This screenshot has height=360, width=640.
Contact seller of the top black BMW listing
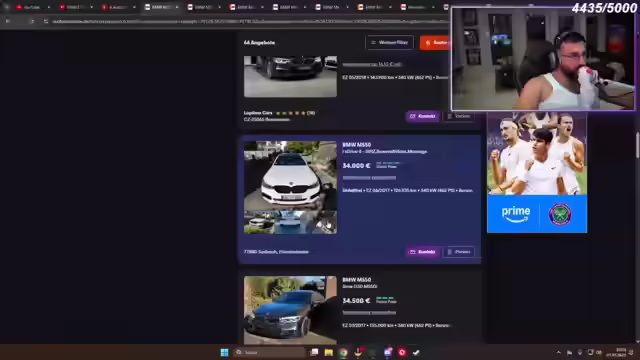423,116
